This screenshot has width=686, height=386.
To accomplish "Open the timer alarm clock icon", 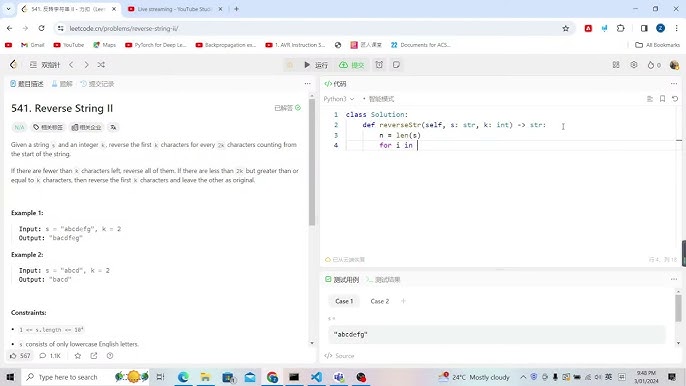I will coord(379,65).
